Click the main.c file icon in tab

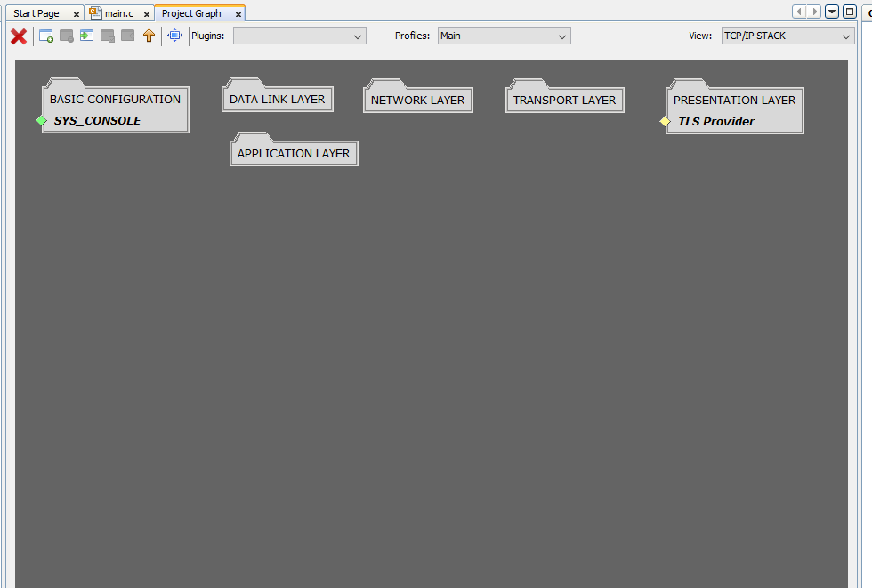pos(95,13)
